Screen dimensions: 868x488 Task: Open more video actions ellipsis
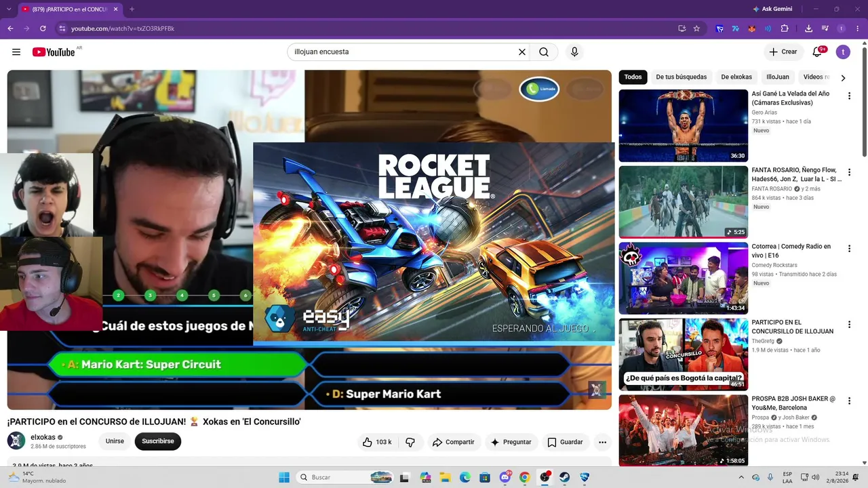point(602,442)
